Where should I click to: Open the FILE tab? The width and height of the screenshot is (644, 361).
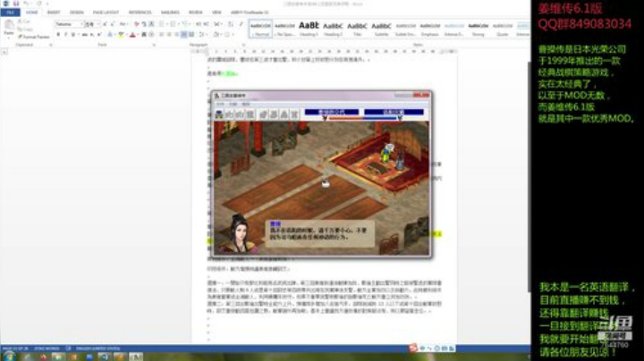10,13
